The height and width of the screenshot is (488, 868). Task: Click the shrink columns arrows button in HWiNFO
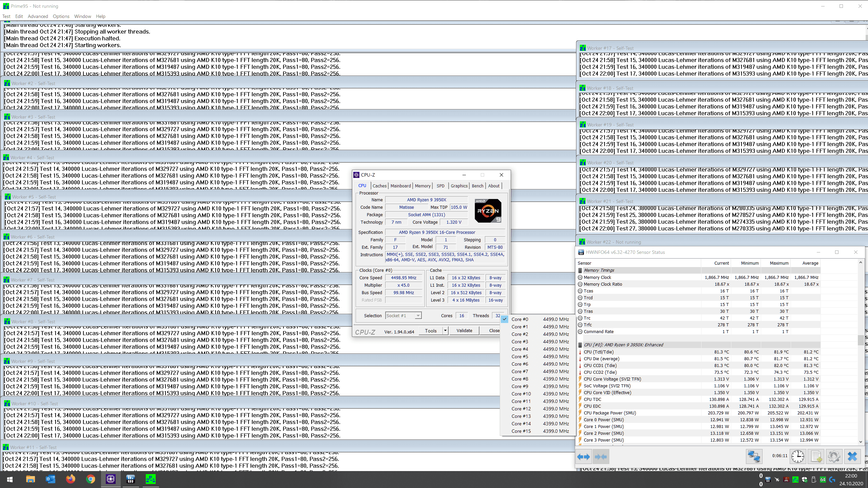[601, 456]
